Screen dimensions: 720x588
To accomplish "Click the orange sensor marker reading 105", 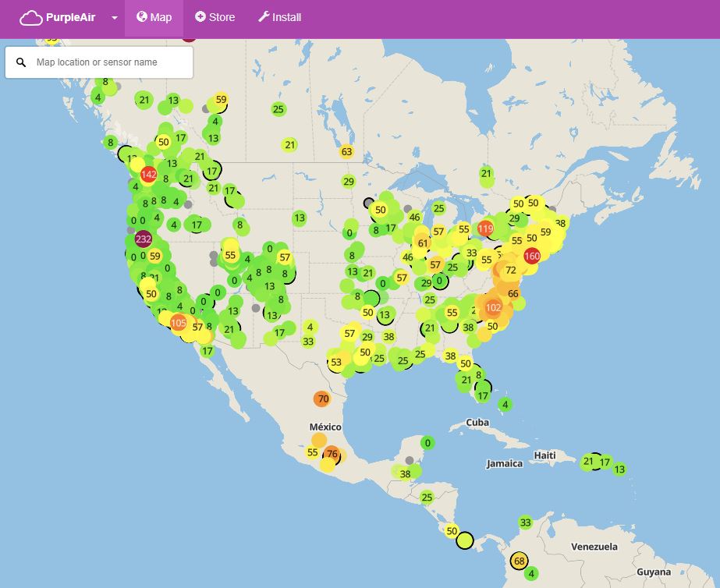I will (x=178, y=323).
